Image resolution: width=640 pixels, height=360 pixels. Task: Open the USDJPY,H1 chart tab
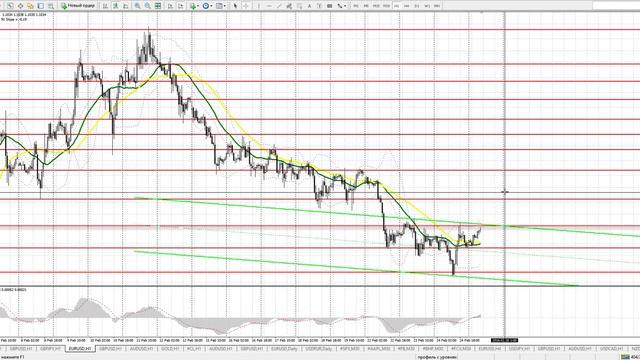point(519,349)
